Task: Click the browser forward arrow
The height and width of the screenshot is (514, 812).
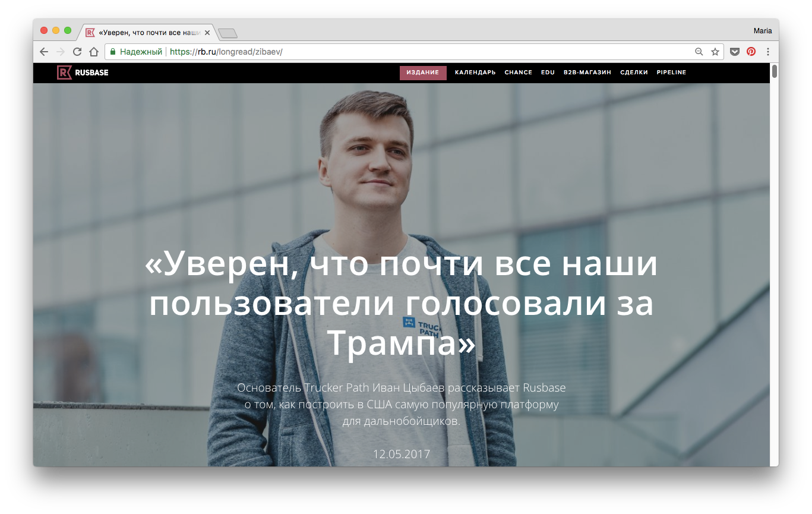Action: pos(60,52)
